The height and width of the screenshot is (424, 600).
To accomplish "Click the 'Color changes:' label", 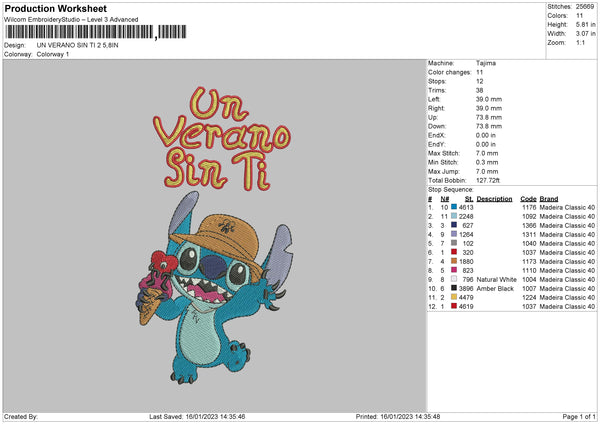I will tap(450, 72).
